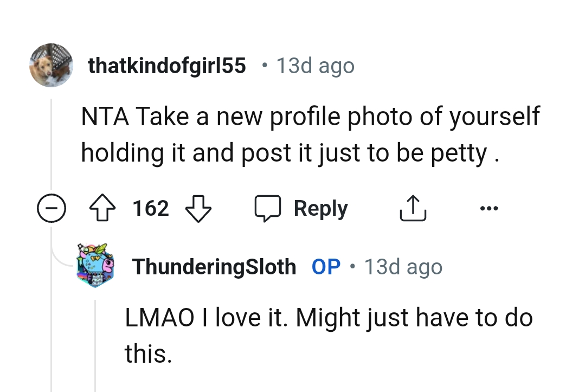Screen dimensions: 585x392
Task: Open ThunderingSloth's profile avatar
Action: pyautogui.click(x=95, y=265)
